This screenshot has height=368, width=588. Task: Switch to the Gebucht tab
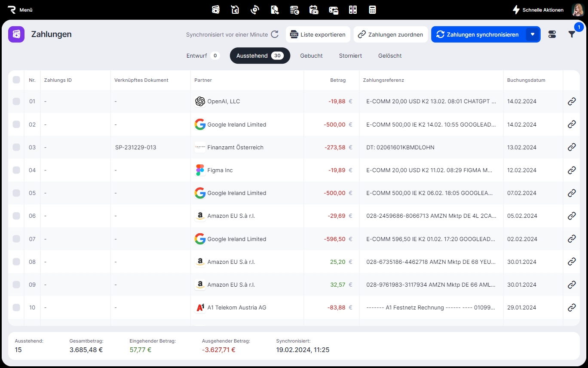click(311, 56)
